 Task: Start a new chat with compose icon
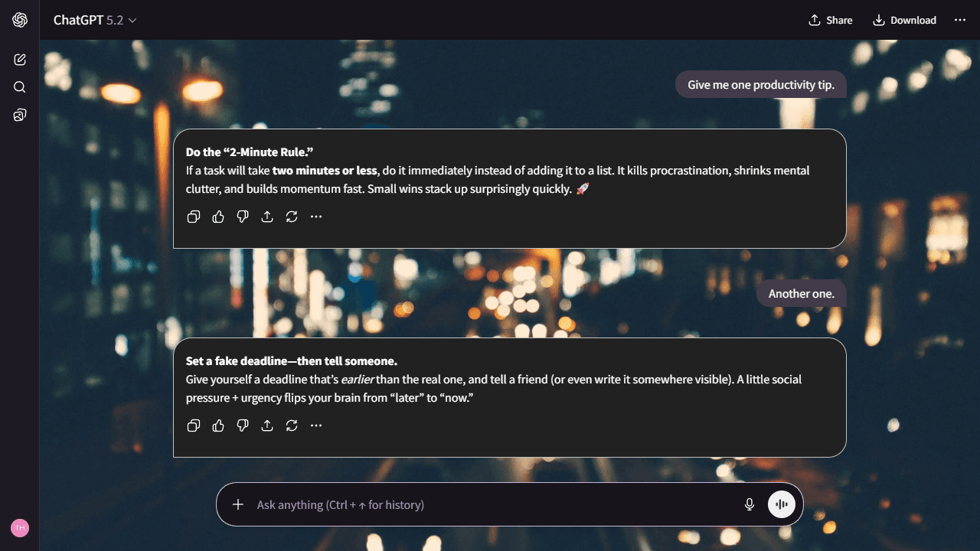20,60
